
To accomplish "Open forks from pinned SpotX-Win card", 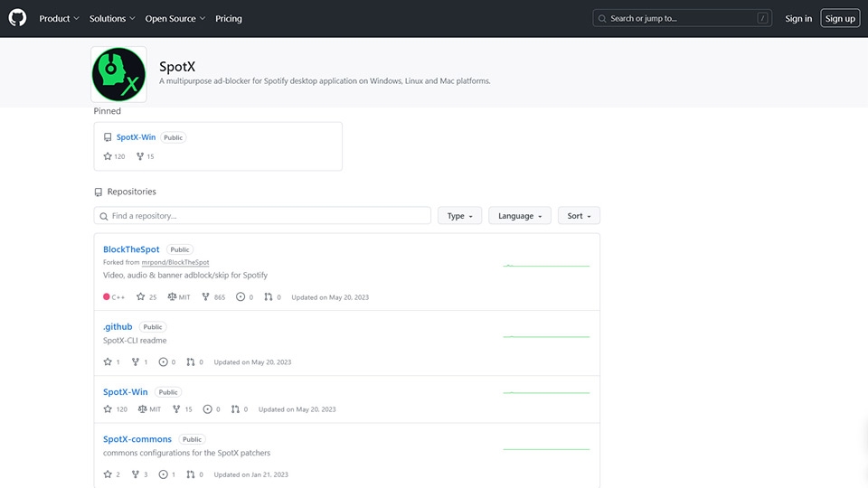I will [145, 156].
